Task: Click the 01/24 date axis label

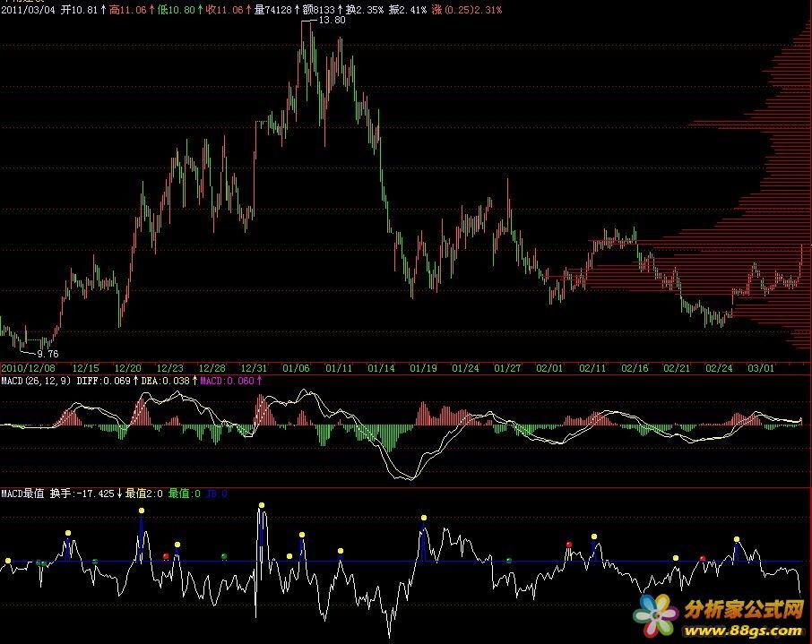Action: [x=465, y=368]
